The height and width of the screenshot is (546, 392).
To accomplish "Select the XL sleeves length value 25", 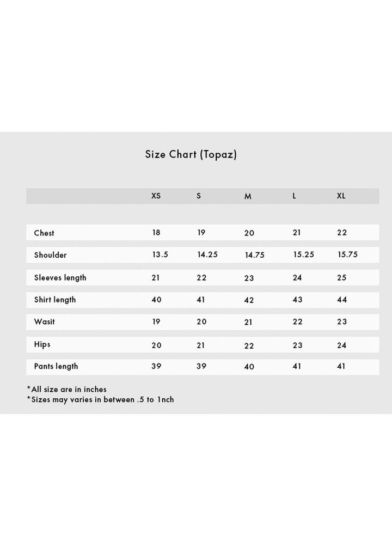I will pos(341,277).
